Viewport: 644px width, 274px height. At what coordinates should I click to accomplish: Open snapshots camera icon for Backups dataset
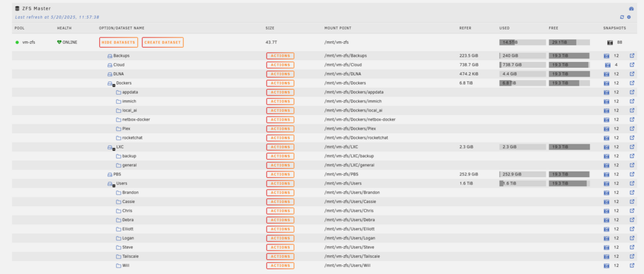click(606, 56)
